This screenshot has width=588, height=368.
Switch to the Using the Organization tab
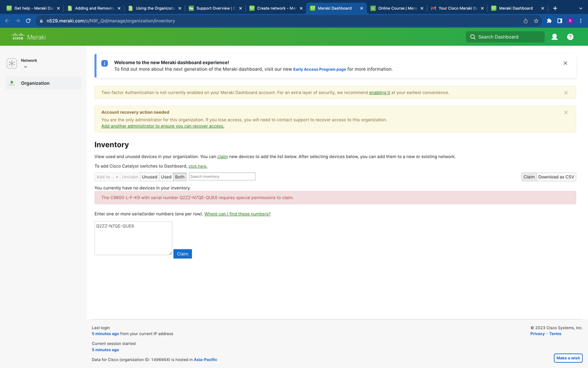[154, 8]
